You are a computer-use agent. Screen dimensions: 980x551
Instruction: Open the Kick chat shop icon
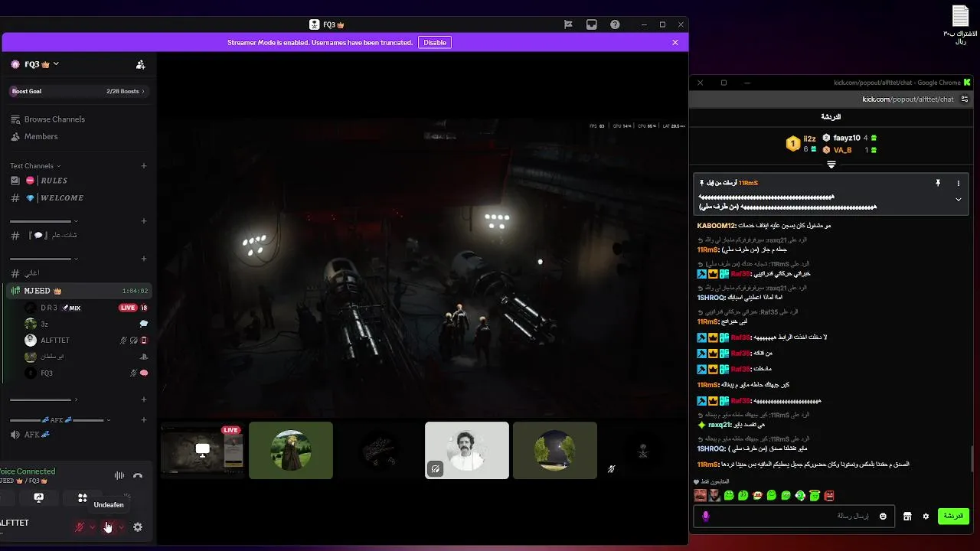point(907,517)
